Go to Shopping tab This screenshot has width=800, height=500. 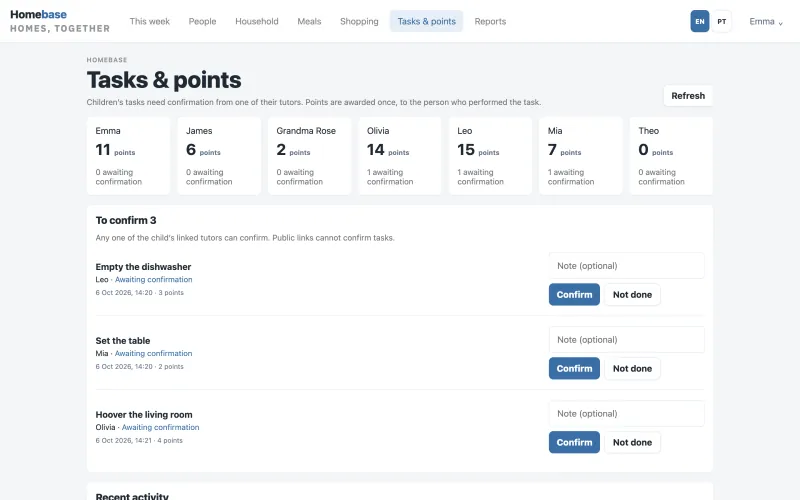359,21
